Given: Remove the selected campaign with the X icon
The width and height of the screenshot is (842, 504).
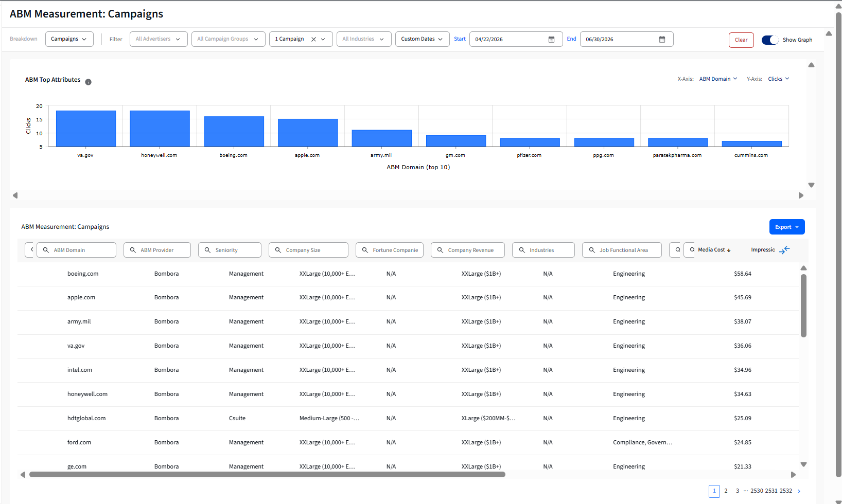Looking at the screenshot, I should pyautogui.click(x=313, y=39).
